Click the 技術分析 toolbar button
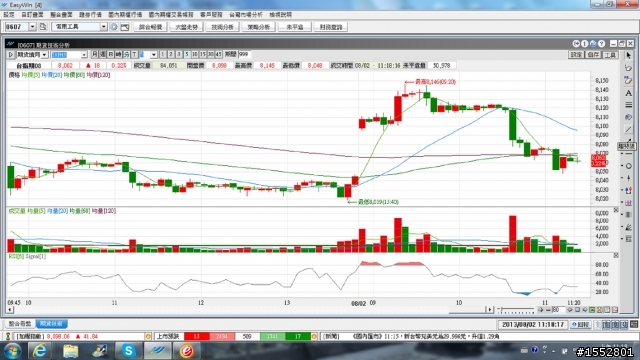640x360 pixels. (x=222, y=27)
